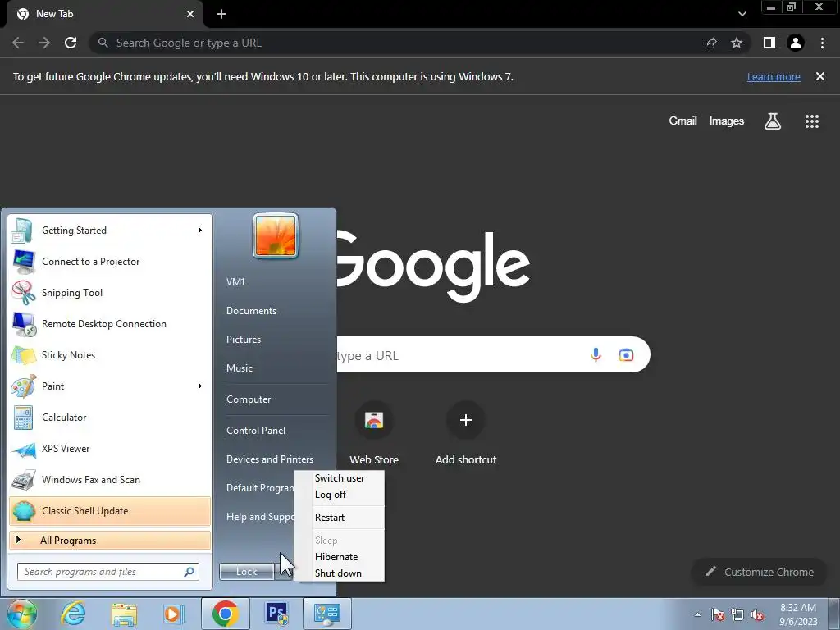This screenshot has height=630, width=840.
Task: Open Chrome profile avatar
Action: 796,43
